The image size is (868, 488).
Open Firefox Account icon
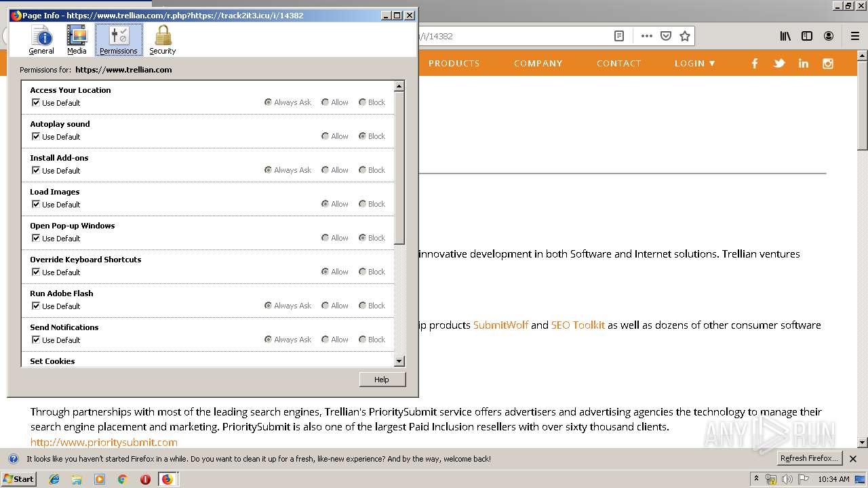click(x=829, y=36)
